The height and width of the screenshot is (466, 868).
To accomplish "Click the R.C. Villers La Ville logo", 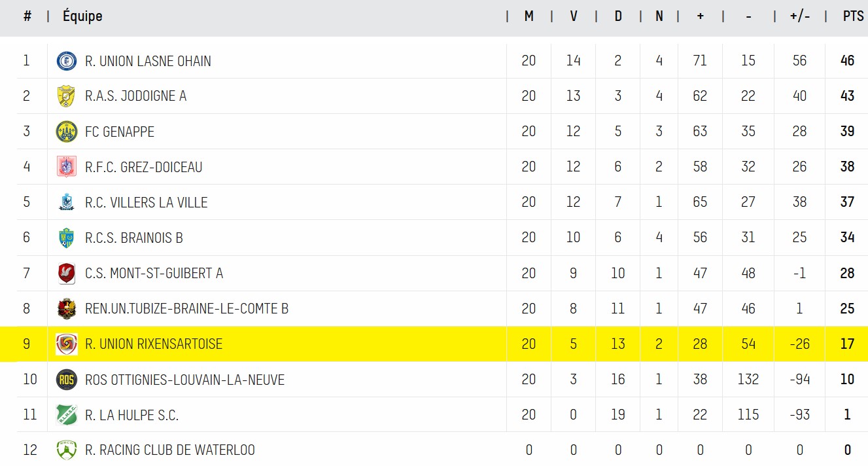I will click(66, 202).
